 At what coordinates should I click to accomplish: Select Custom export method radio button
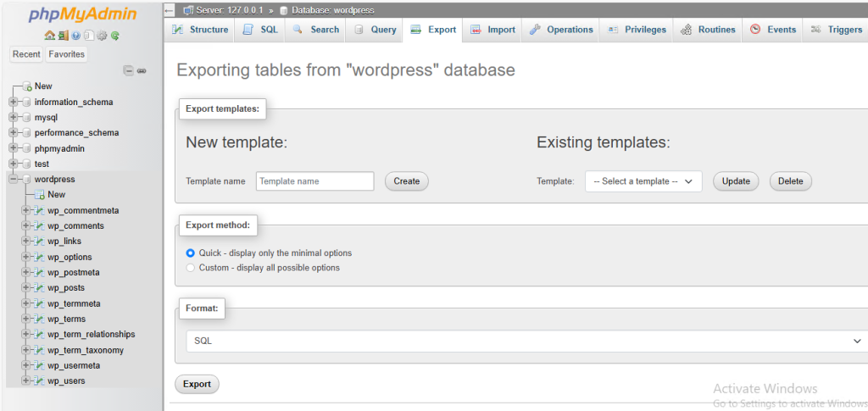coord(191,268)
